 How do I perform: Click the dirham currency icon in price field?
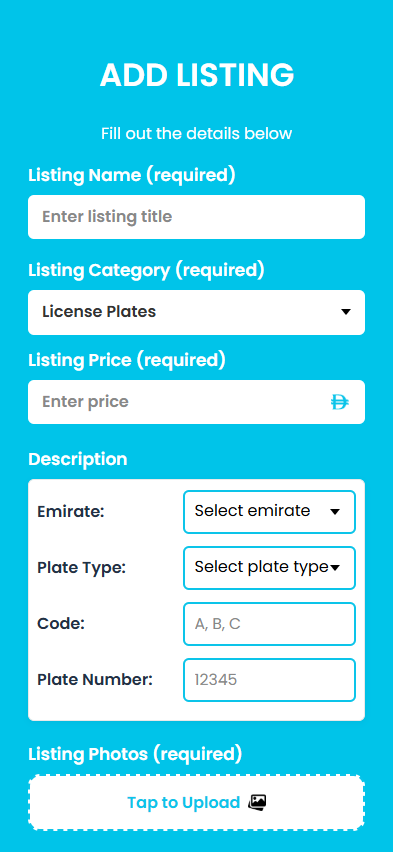point(340,402)
